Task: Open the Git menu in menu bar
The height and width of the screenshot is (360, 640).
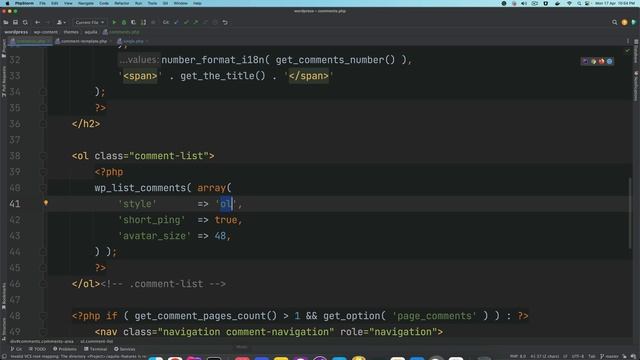Action: pyautogui.click(x=165, y=3)
